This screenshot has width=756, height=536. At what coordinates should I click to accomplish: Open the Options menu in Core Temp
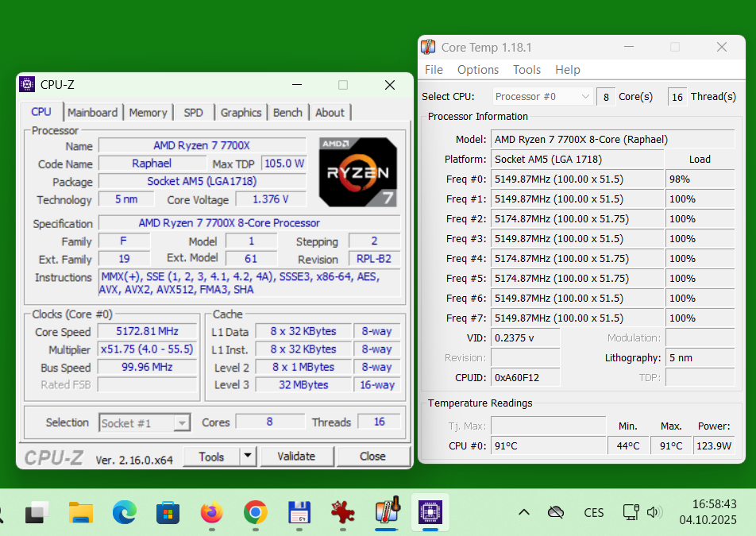click(x=478, y=70)
